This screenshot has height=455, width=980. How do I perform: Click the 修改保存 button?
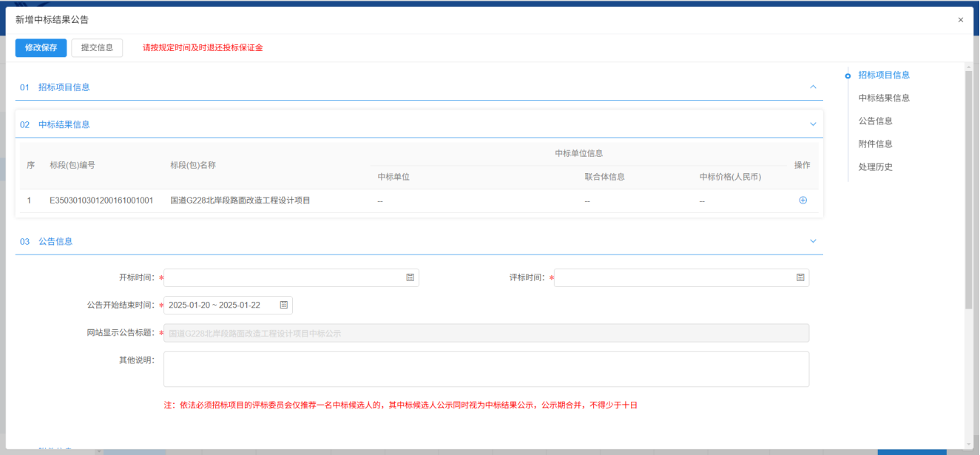(41, 47)
